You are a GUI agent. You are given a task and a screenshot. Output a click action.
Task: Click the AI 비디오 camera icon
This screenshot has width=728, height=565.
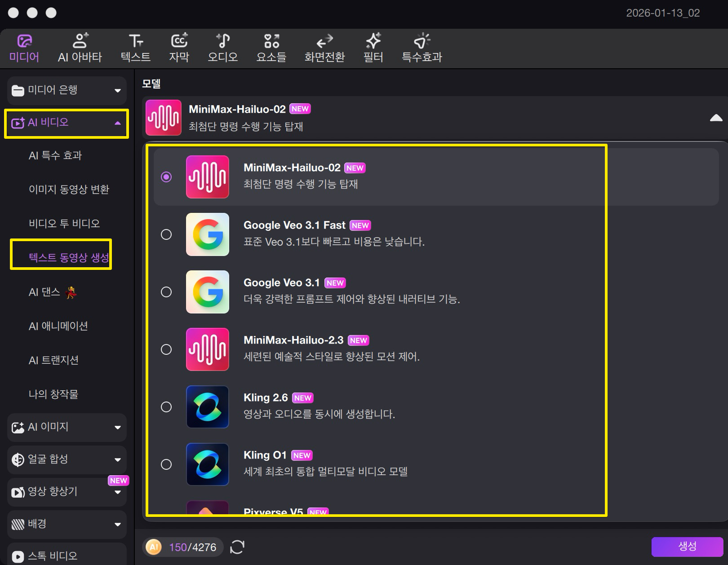pyautogui.click(x=18, y=123)
